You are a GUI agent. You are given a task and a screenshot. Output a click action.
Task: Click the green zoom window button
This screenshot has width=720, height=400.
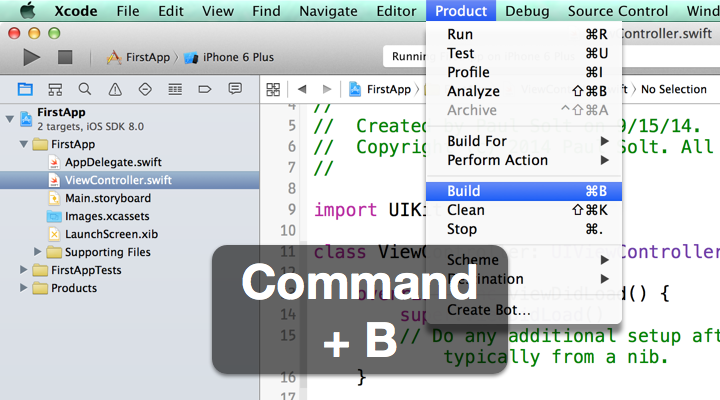pos(54,33)
